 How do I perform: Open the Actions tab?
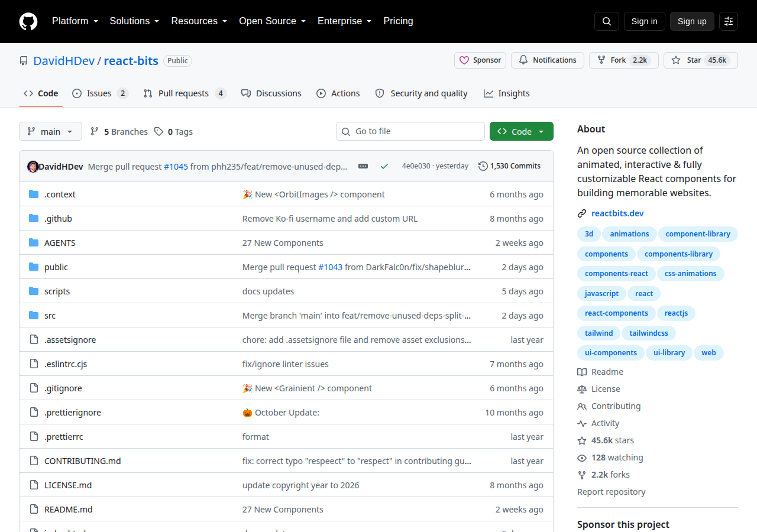click(x=338, y=93)
